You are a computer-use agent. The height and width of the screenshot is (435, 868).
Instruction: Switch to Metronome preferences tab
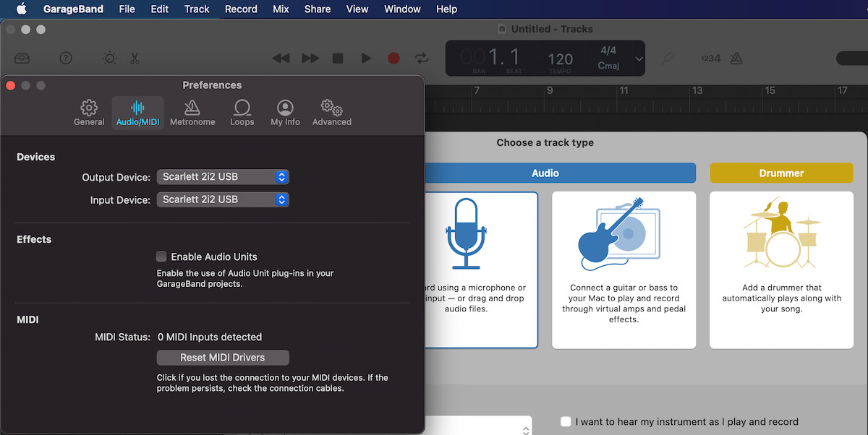[192, 113]
